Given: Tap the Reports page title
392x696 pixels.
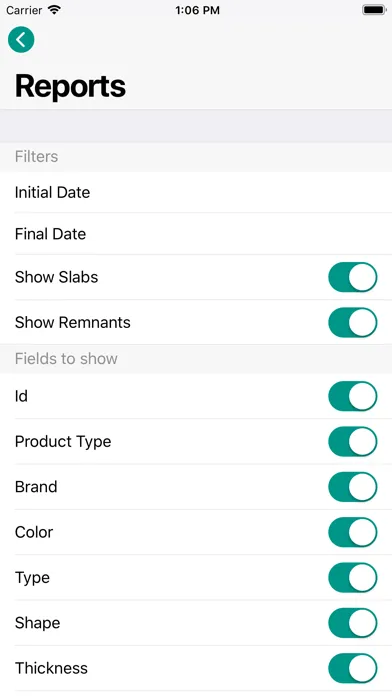Looking at the screenshot, I should (70, 86).
